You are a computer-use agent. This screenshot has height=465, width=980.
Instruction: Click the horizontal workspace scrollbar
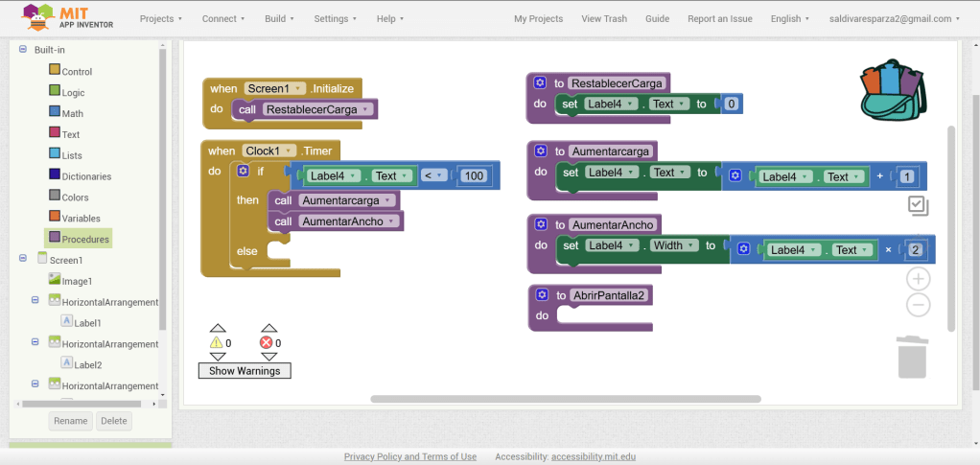click(565, 399)
